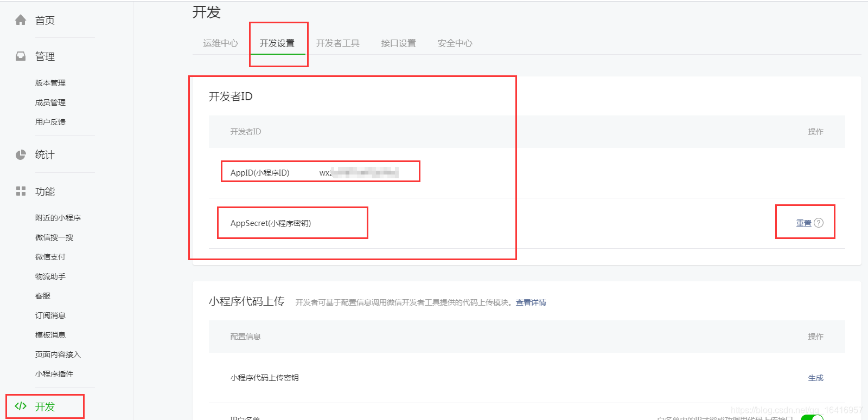Click the home icon beside 首页
The width and height of the screenshot is (868, 420).
[x=21, y=20]
